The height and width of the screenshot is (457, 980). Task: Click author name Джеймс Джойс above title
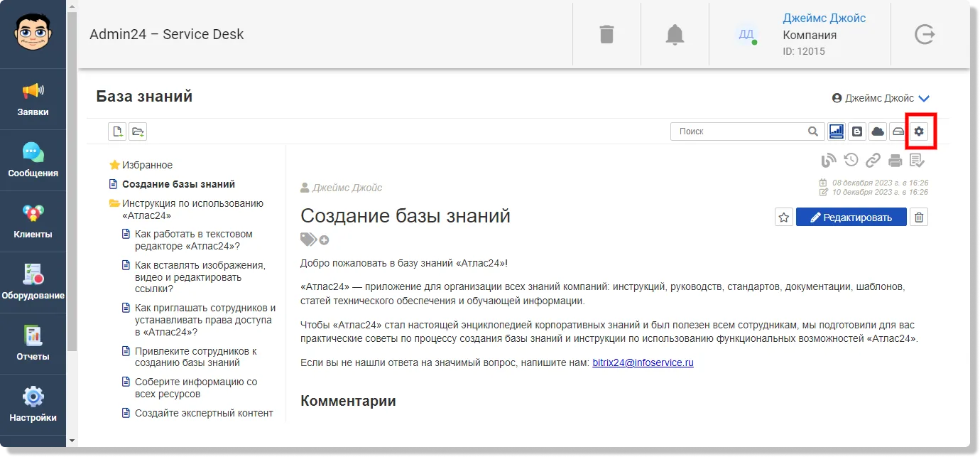coord(347,188)
